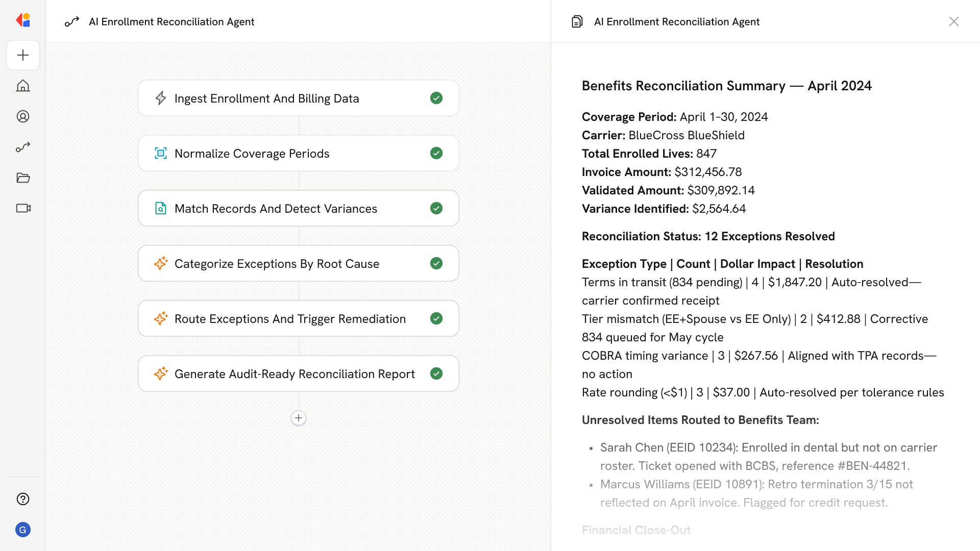Open the folder icon in sidebar

click(23, 178)
